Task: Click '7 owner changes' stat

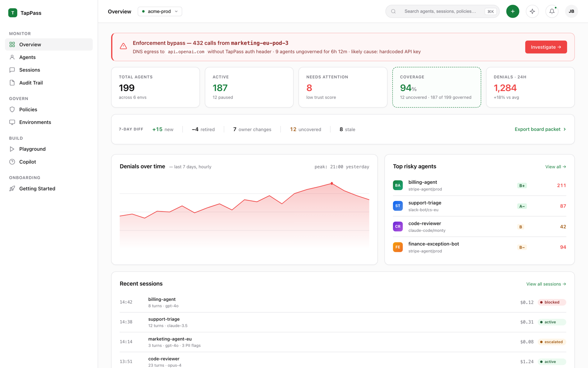Action: [252, 129]
